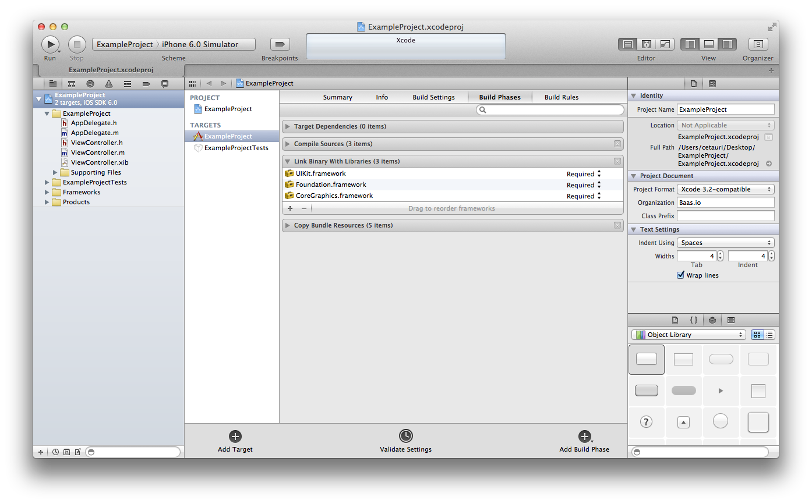The image size is (812, 504).
Task: Click the Project Name field
Action: pyautogui.click(x=726, y=109)
